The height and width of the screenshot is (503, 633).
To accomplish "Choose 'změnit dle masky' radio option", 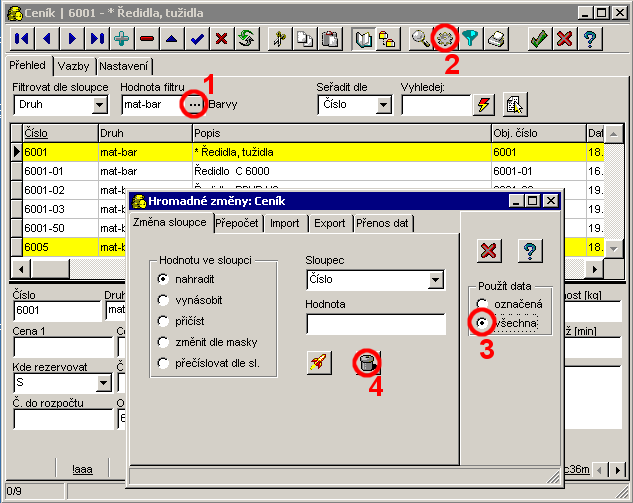I will coord(162,342).
